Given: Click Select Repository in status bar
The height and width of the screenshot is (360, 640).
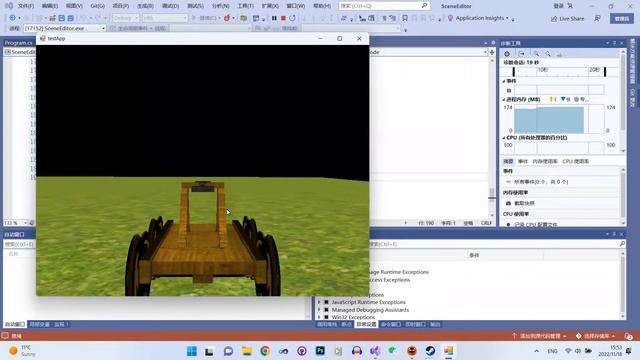Looking at the screenshot, I should [x=596, y=336].
